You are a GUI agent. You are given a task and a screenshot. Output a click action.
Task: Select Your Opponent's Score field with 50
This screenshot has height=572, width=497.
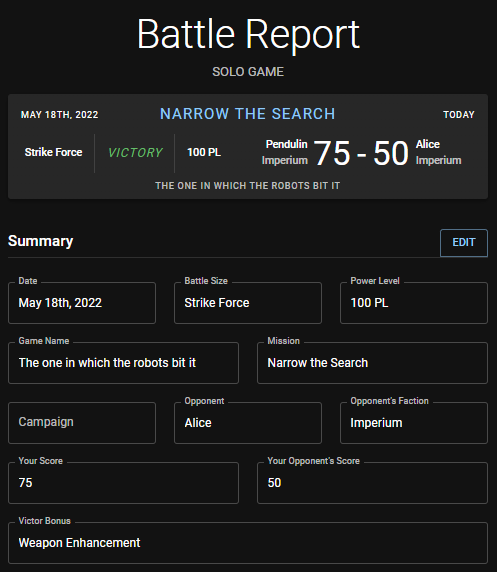point(372,483)
